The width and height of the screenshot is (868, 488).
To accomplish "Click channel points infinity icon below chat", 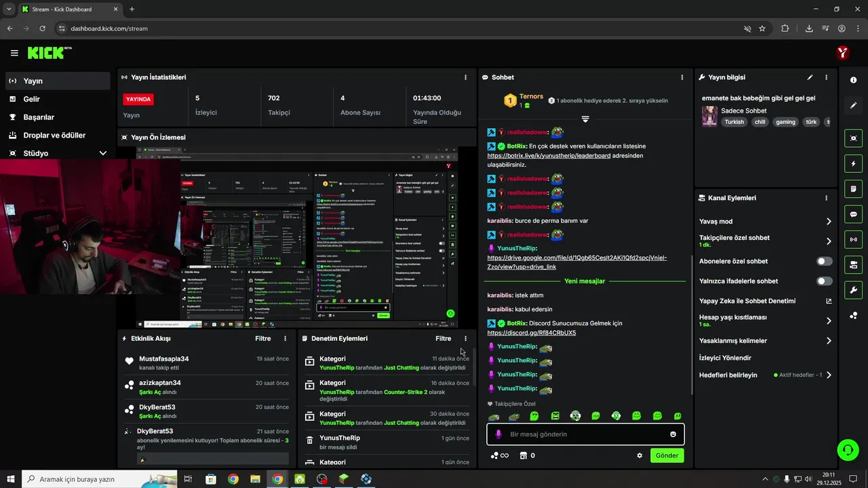I will pos(500,455).
